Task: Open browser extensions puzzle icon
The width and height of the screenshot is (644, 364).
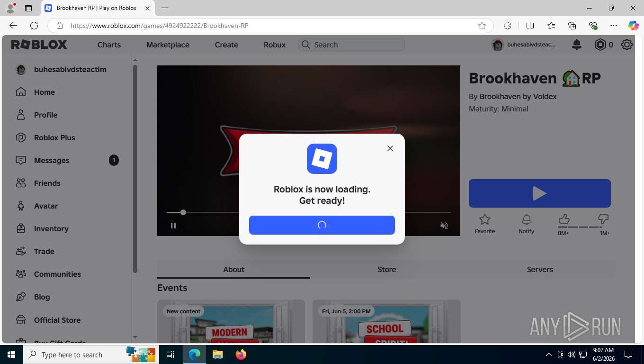Action: point(508,26)
